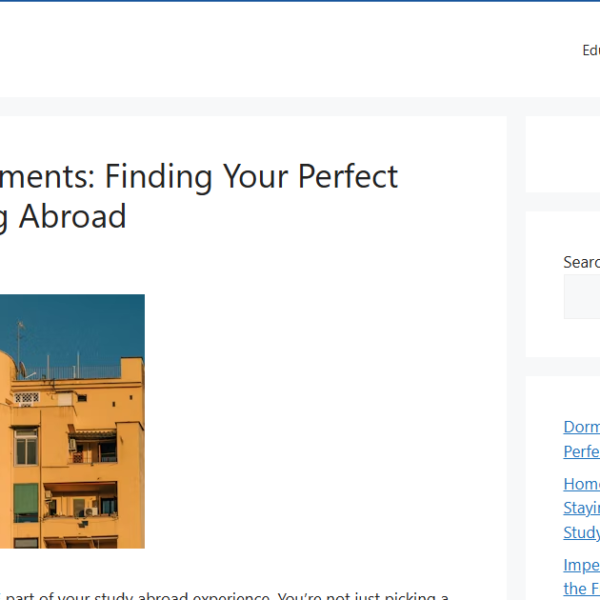Open the "Edu" navigation menu item
Viewport: 600px width, 600px height.
(x=591, y=51)
